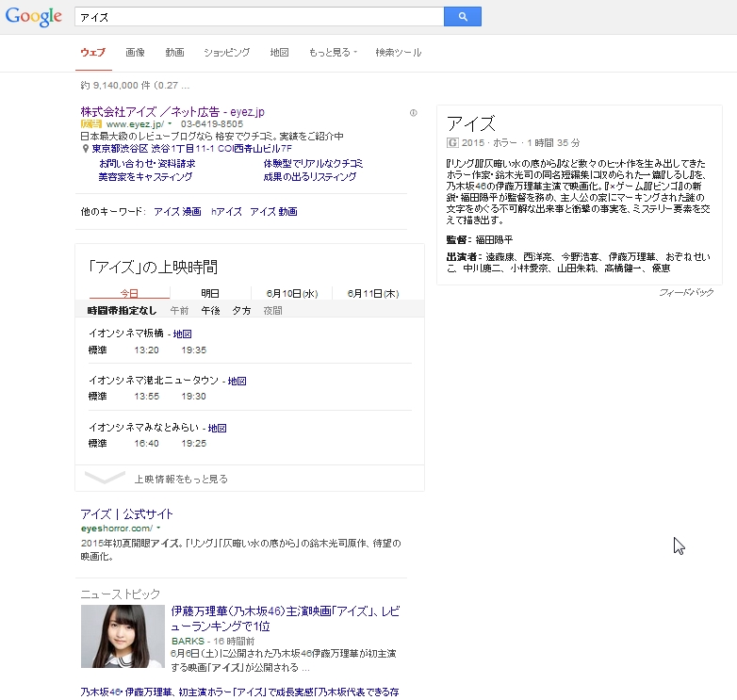This screenshot has height=700, width=737.
Task: Select the ウェブ tab
Action: 93,53
